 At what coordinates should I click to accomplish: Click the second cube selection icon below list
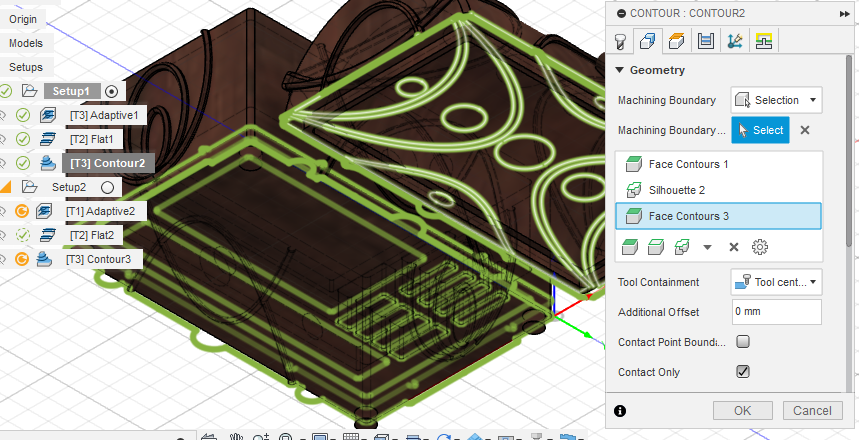pos(656,247)
